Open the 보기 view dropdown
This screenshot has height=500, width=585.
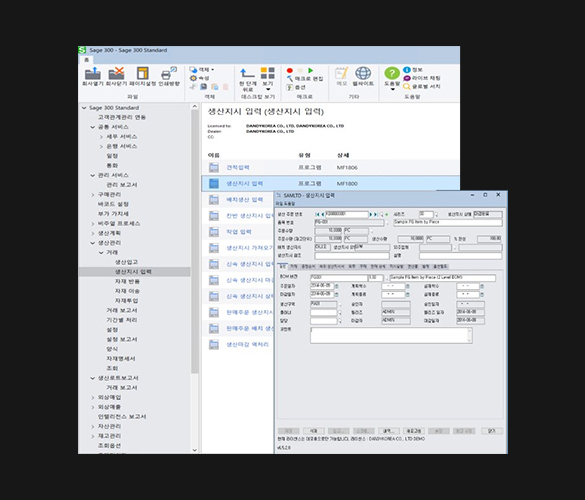[268, 78]
